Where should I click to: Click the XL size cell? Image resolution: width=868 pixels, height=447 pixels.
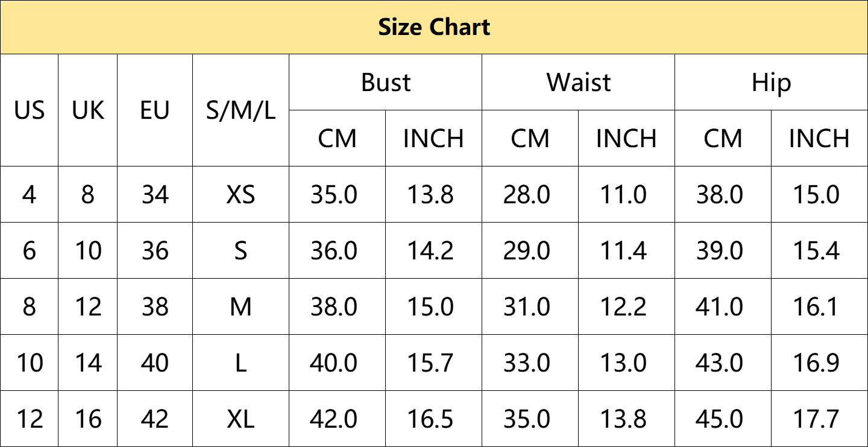point(241,419)
